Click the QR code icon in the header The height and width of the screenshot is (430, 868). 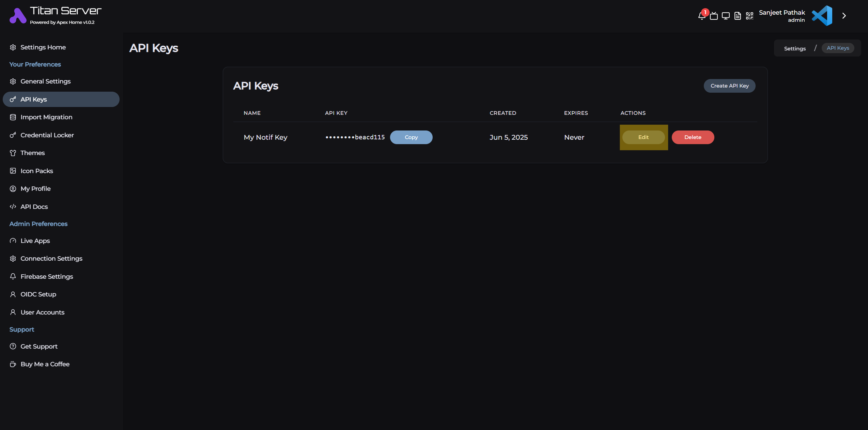[x=749, y=16]
